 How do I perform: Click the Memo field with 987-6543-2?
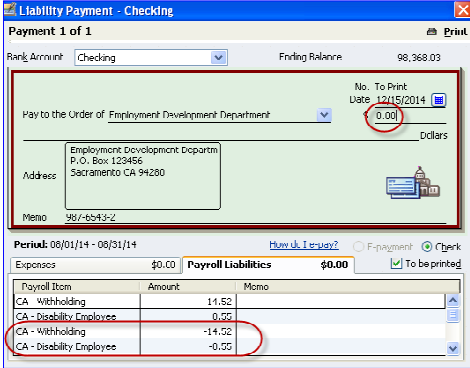[255, 217]
